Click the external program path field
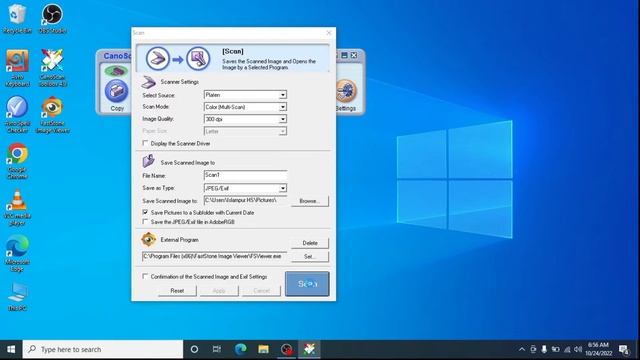The image size is (640, 360). (x=214, y=256)
